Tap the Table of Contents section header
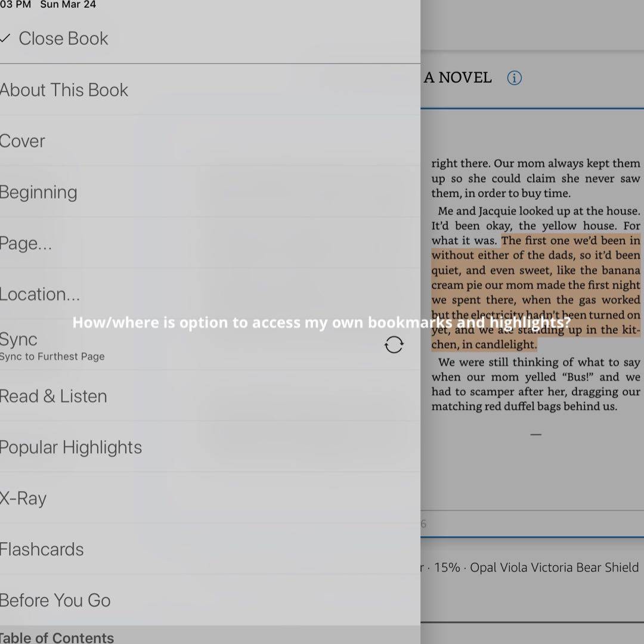 tap(57, 637)
